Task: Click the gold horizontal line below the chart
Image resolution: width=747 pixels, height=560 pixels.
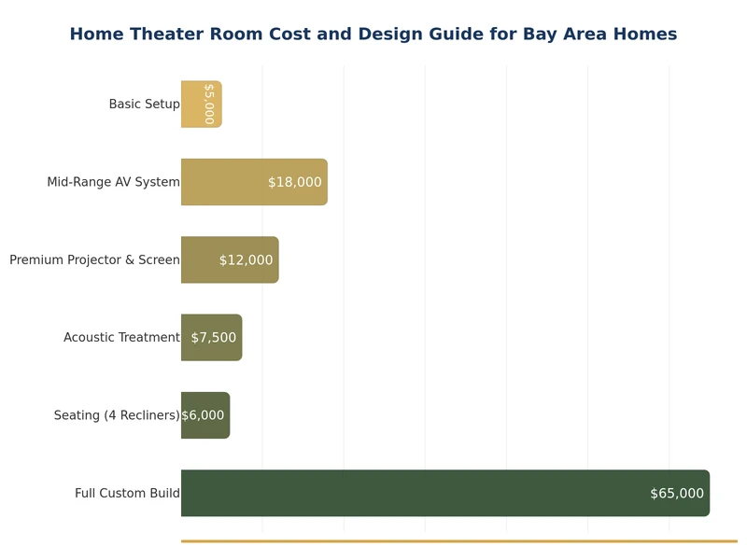Action: click(x=458, y=540)
